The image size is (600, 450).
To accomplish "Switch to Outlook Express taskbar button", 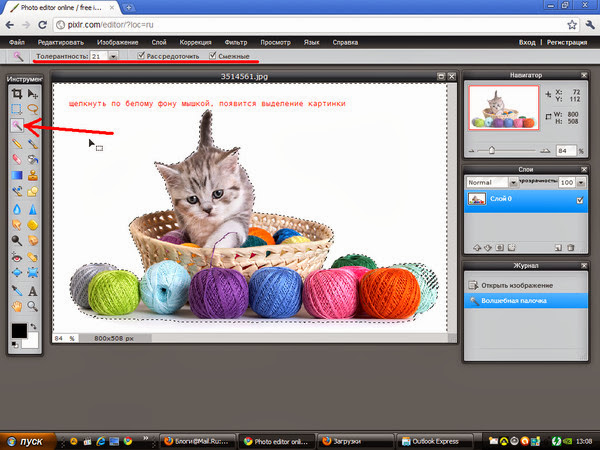I will 434,441.
